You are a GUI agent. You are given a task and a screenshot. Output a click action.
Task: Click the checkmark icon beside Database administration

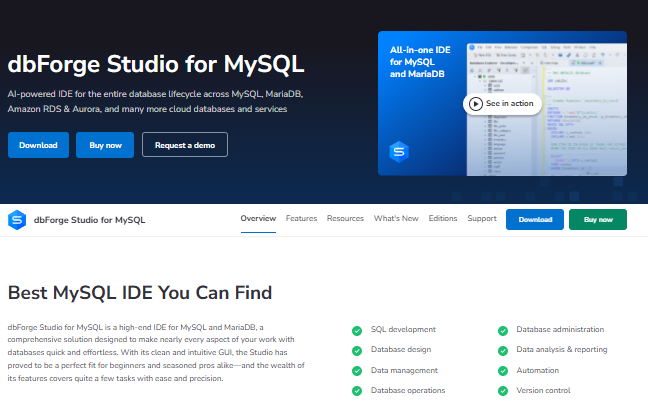[503, 331]
